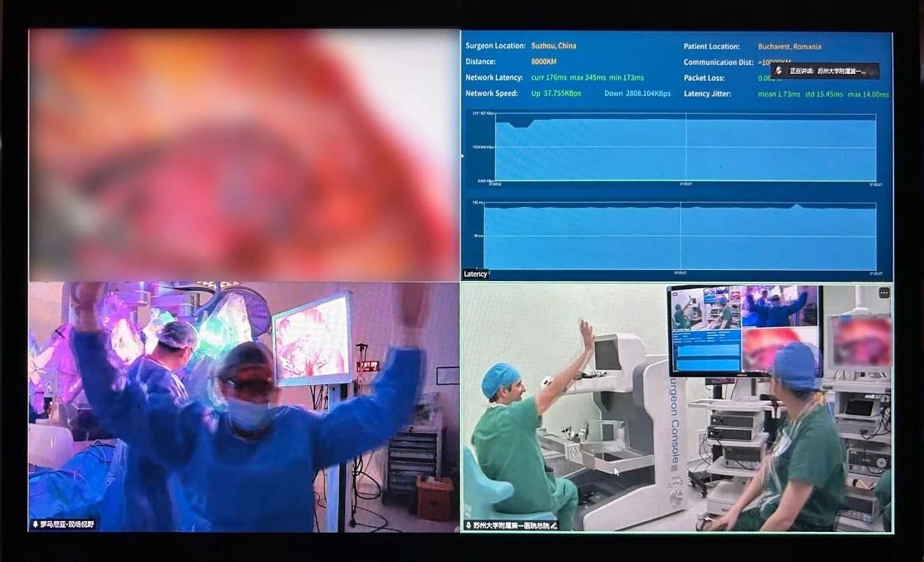Select the blurred surgical view video tile
The width and height of the screenshot is (924, 562).
pos(244,155)
